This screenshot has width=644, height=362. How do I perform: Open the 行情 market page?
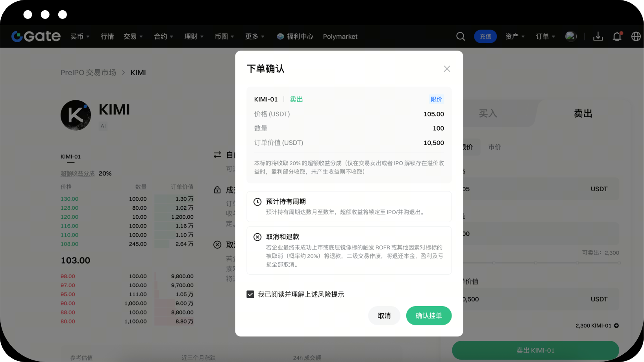pos(107,37)
